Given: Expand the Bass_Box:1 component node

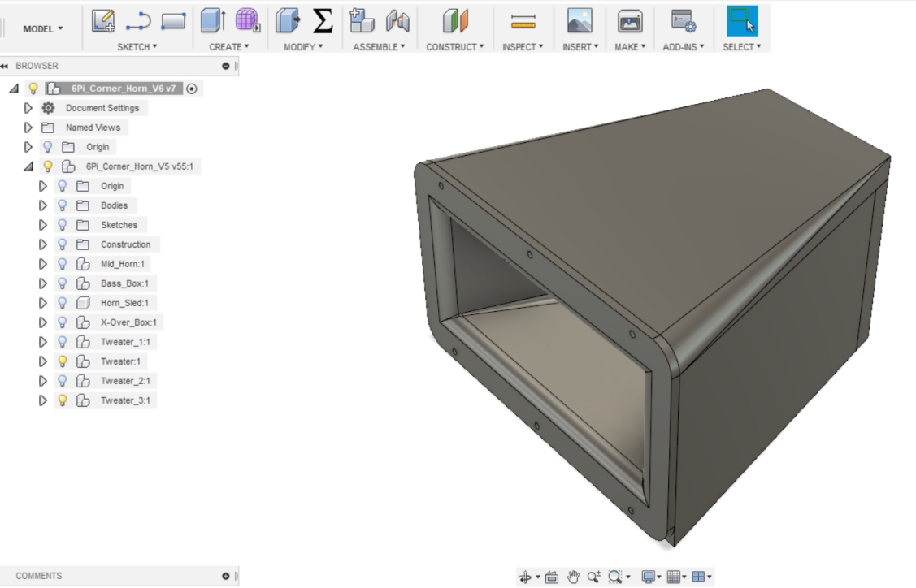Looking at the screenshot, I should coord(43,283).
